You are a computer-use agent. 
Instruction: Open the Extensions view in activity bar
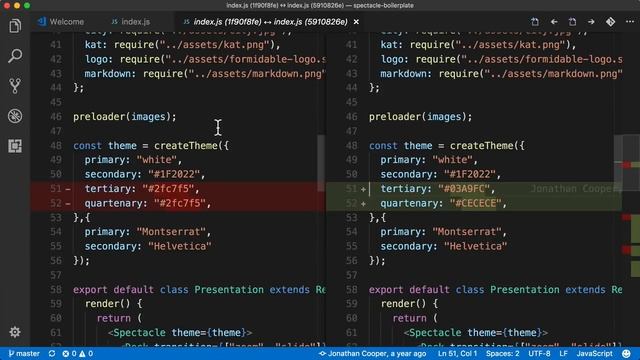tap(15, 146)
